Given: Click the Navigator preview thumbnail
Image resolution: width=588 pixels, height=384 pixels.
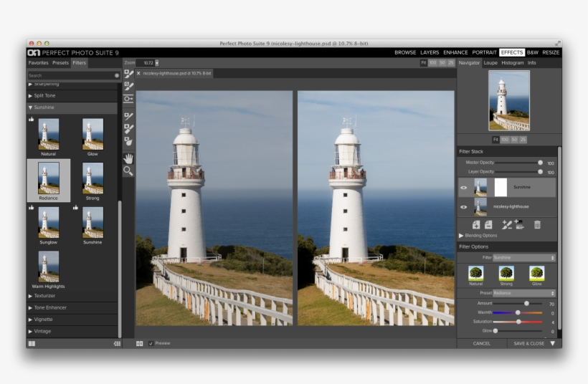Looking at the screenshot, I should point(509,101).
